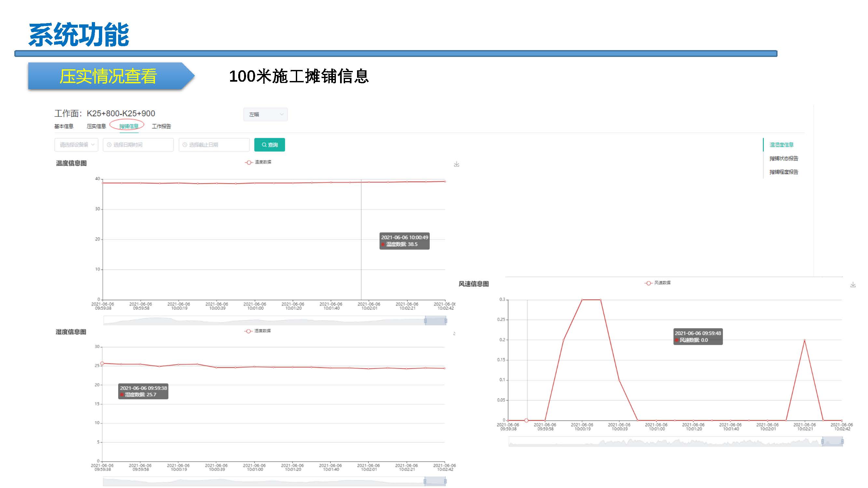This screenshot has width=868, height=488.
Task: Open 摊铺程度报告 sidebar link
Action: [783, 172]
